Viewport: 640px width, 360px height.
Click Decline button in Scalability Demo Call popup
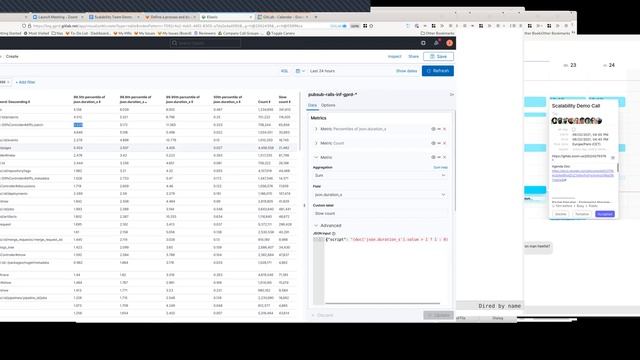pyautogui.click(x=560, y=214)
